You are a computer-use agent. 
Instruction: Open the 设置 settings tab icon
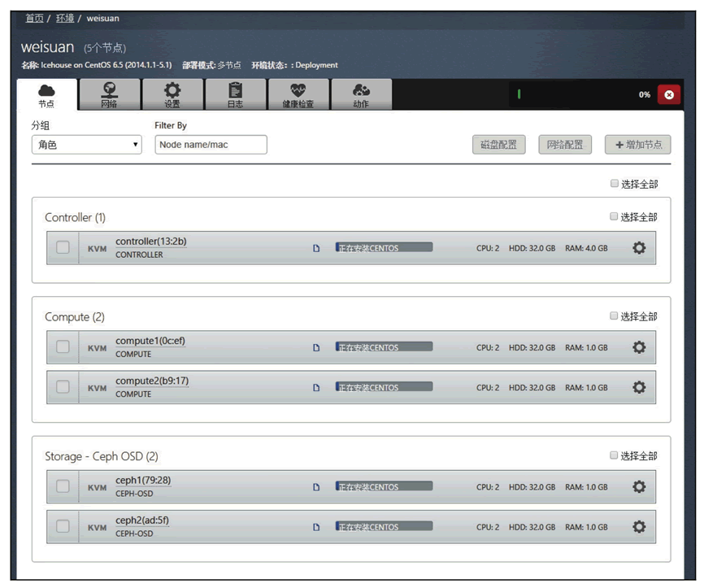(x=173, y=94)
